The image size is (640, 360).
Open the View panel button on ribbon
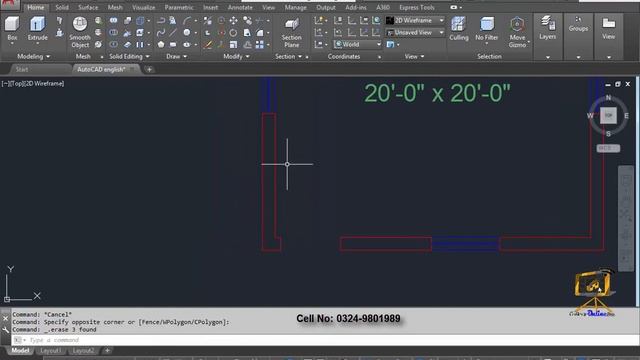(609, 28)
